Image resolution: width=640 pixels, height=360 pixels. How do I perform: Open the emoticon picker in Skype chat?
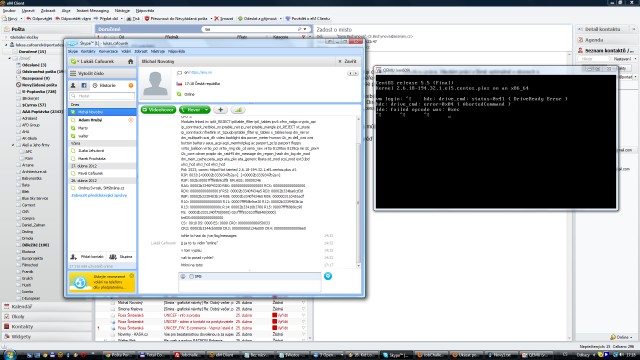pyautogui.click(x=183, y=277)
